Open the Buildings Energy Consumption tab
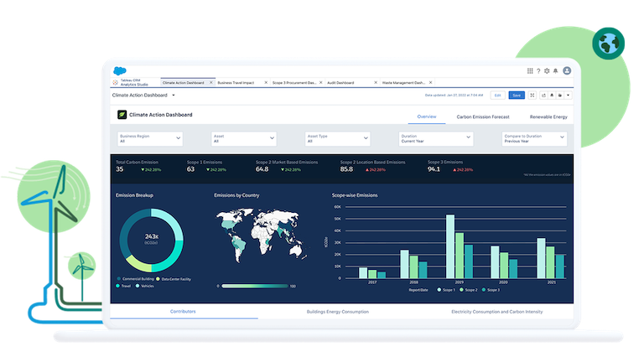Screen dimensions: 644x362 tap(338, 312)
